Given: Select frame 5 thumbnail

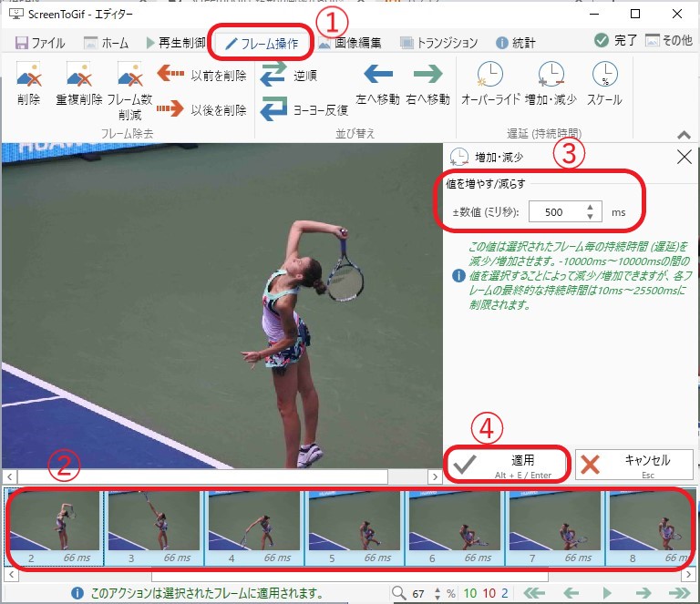Looking at the screenshot, I should [x=355, y=527].
